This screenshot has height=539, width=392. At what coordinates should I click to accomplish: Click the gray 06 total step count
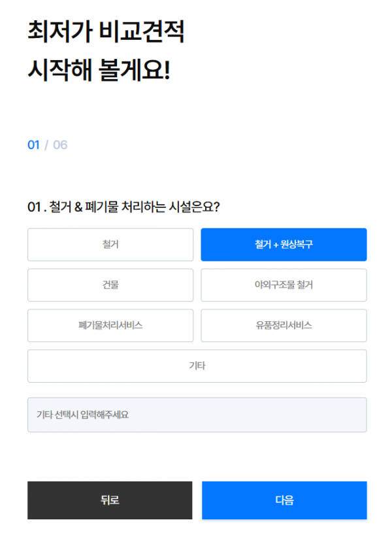click(x=60, y=145)
